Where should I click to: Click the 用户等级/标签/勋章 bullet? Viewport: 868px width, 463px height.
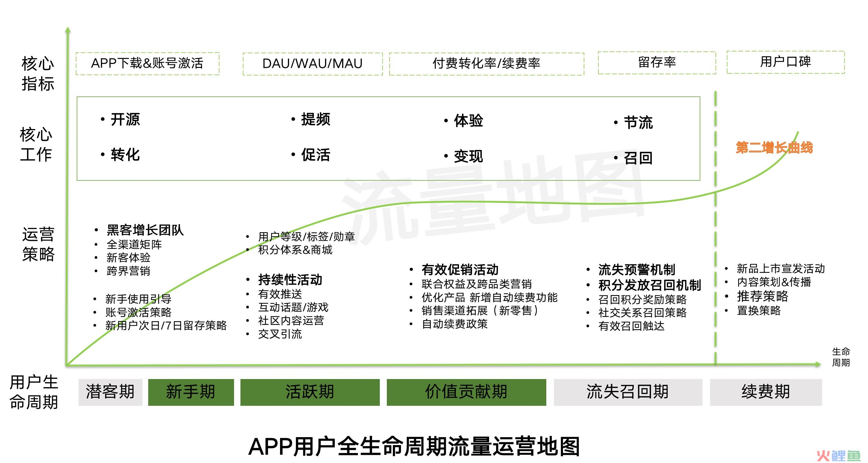click(x=306, y=236)
